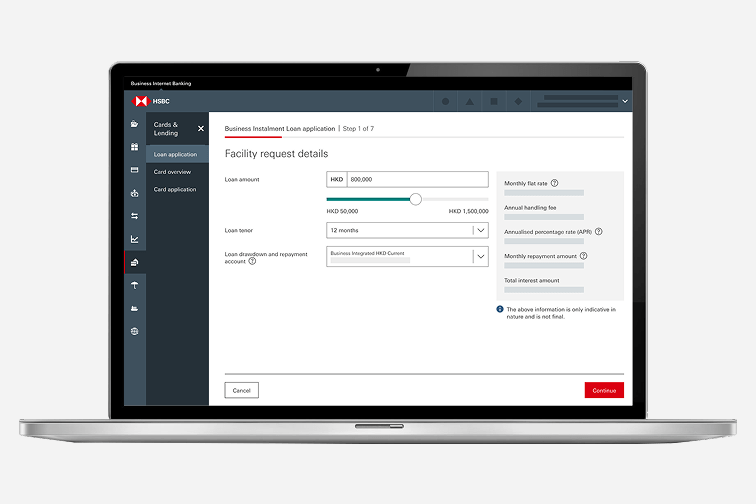Click the loan amount slider handle
Viewport: 756px width, 504px height.
point(416,199)
